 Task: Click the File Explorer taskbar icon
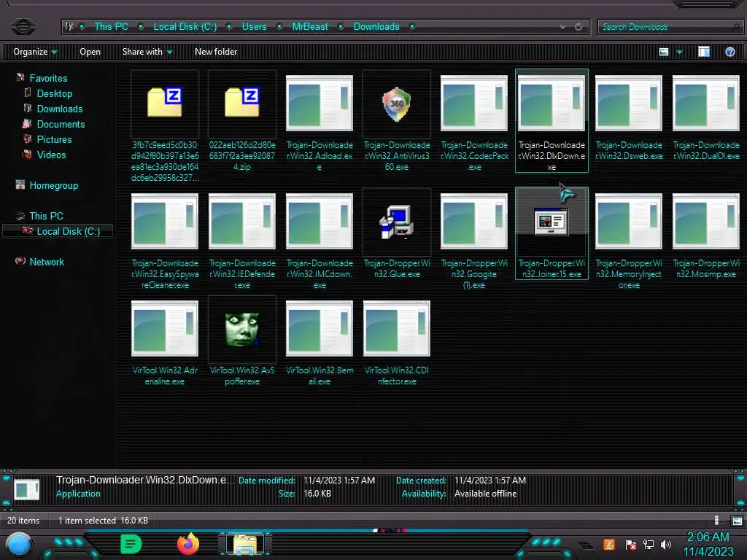pos(245,544)
